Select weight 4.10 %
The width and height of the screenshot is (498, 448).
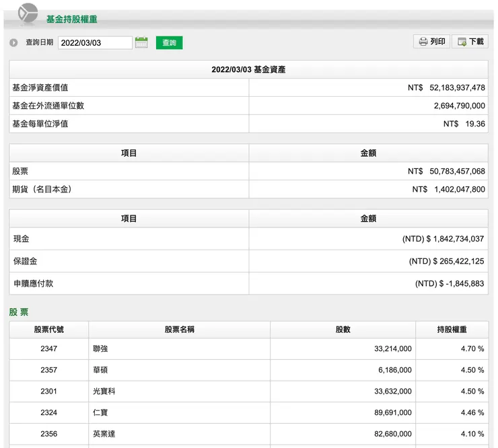(472, 434)
